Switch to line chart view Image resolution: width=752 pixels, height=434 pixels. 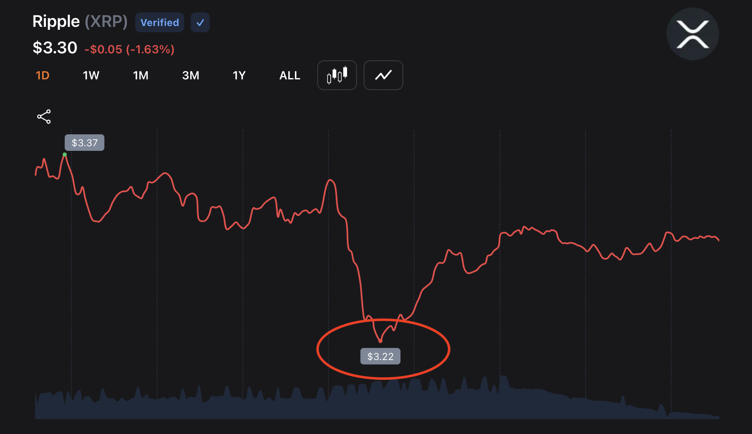(x=383, y=75)
